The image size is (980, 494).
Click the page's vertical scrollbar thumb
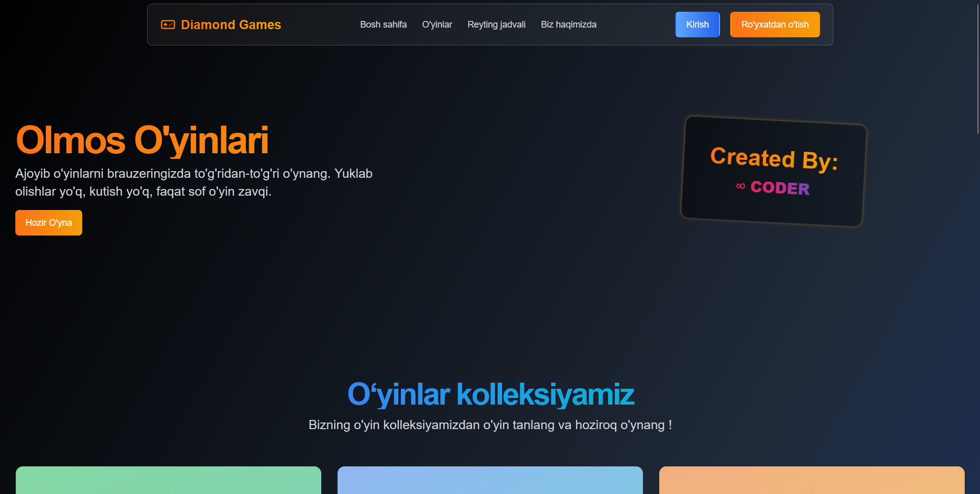977,66
